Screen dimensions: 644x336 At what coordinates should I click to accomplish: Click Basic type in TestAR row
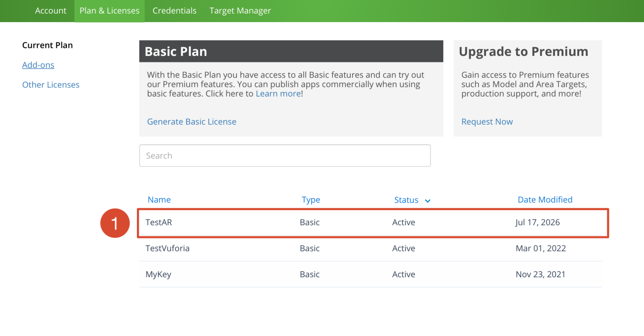coord(309,222)
